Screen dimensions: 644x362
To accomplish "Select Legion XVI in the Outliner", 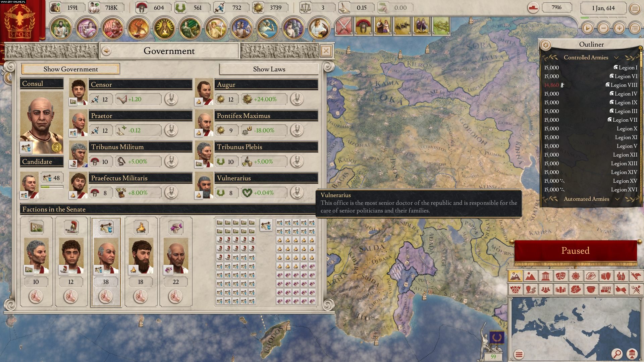I will click(x=591, y=190).
